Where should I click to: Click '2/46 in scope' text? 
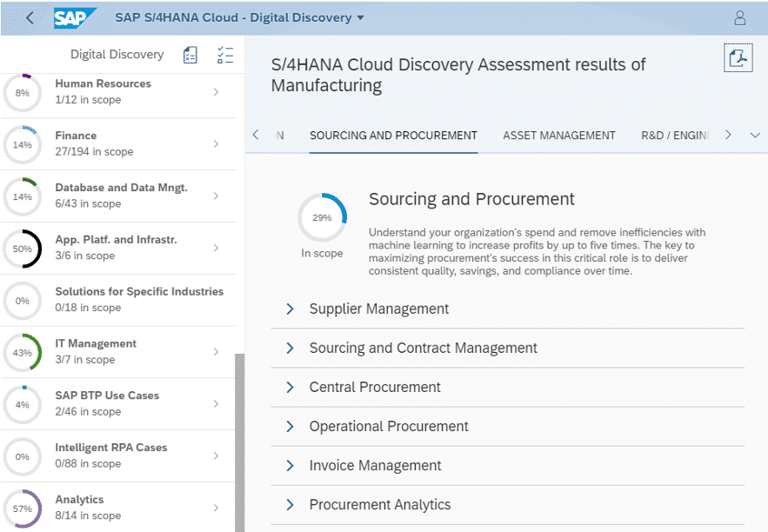[88, 411]
